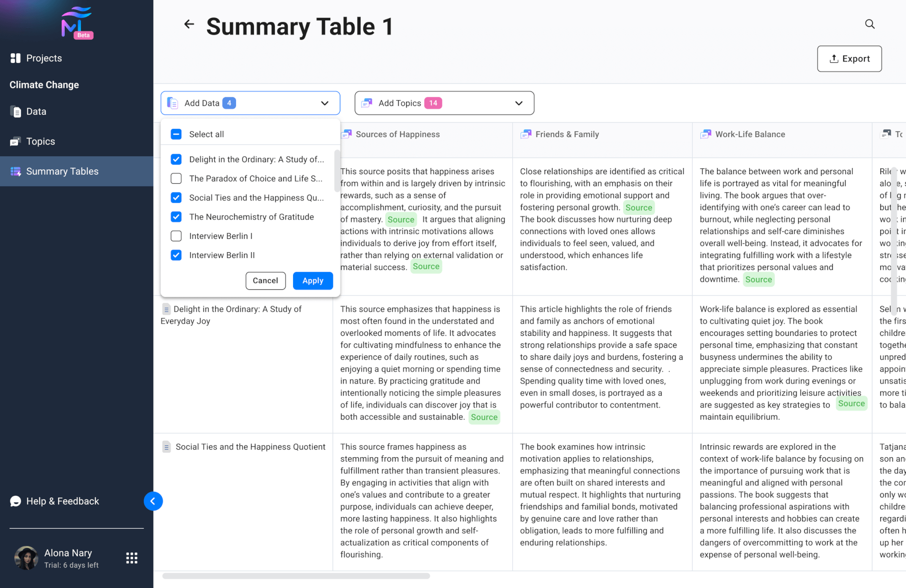The image size is (906, 588).
Task: Click 'Trial: 6 days left' text
Action: coord(72,565)
